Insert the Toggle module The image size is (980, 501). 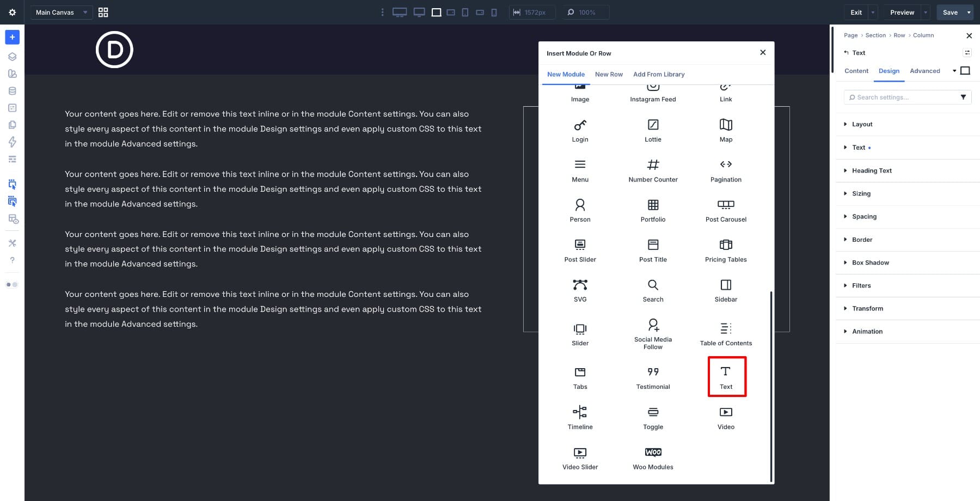pos(653,418)
